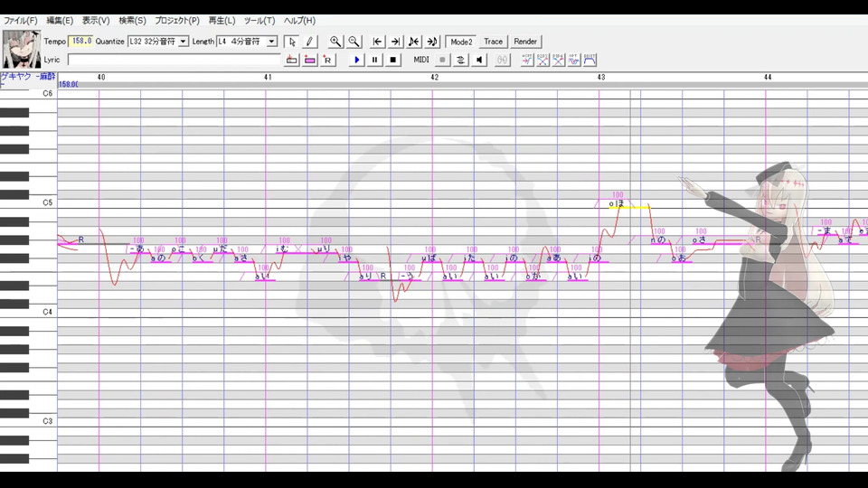The width and height of the screenshot is (868, 488).
Task: Zoom in on the piano roll
Action: tap(335, 42)
